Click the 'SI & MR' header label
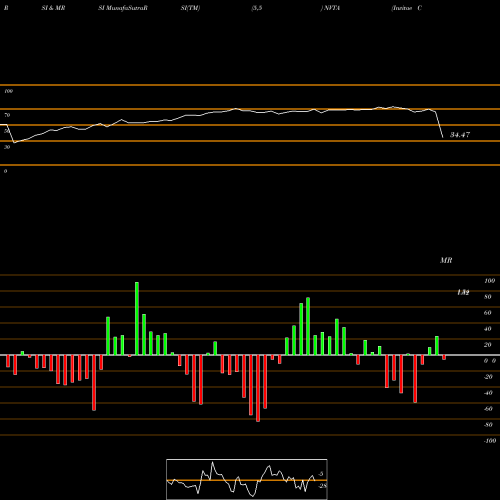 click(x=53, y=8)
